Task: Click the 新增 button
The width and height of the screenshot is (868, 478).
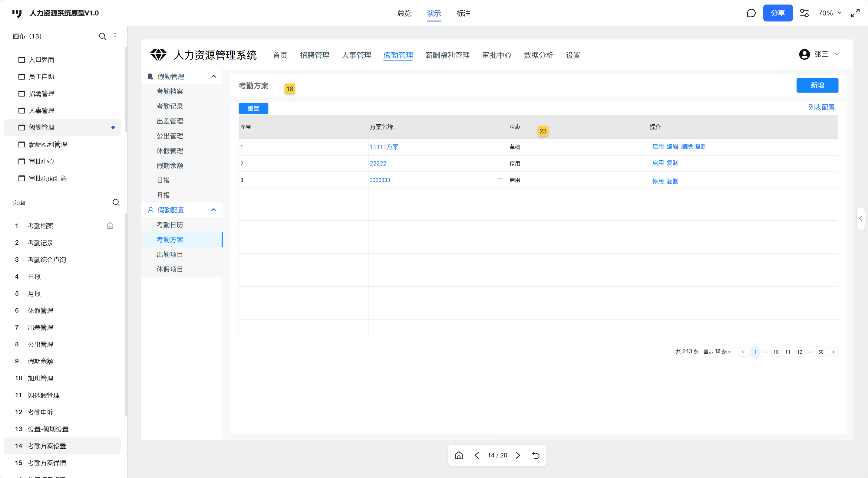Action: [817, 85]
